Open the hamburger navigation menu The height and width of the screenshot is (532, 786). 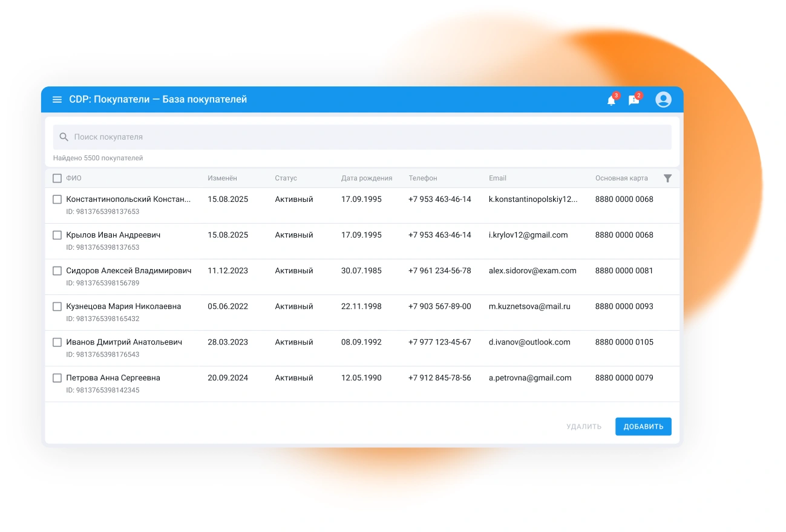click(x=57, y=100)
